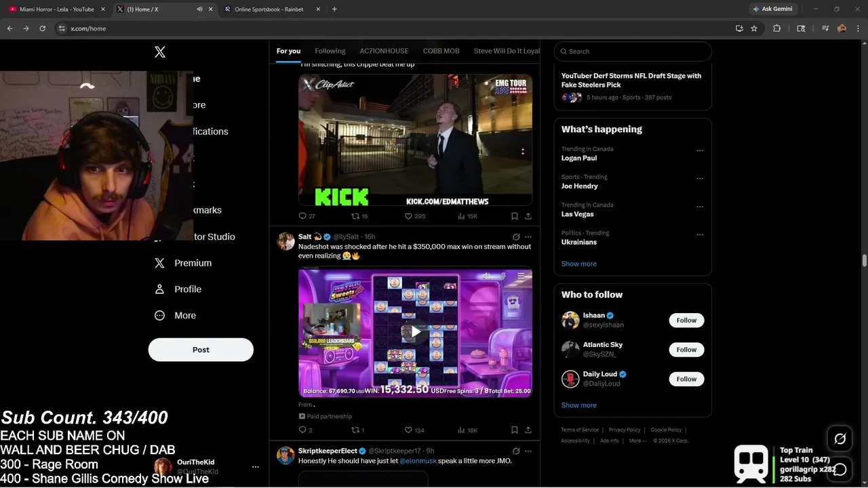The image size is (868, 488).
Task: Open Joe Hendry trending topic
Action: 580,186
